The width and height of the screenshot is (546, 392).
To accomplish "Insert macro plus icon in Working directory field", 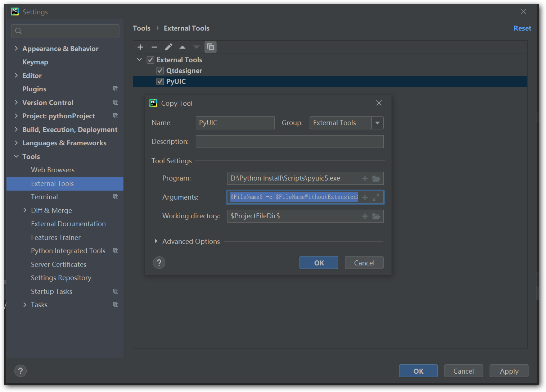I will [x=365, y=216].
